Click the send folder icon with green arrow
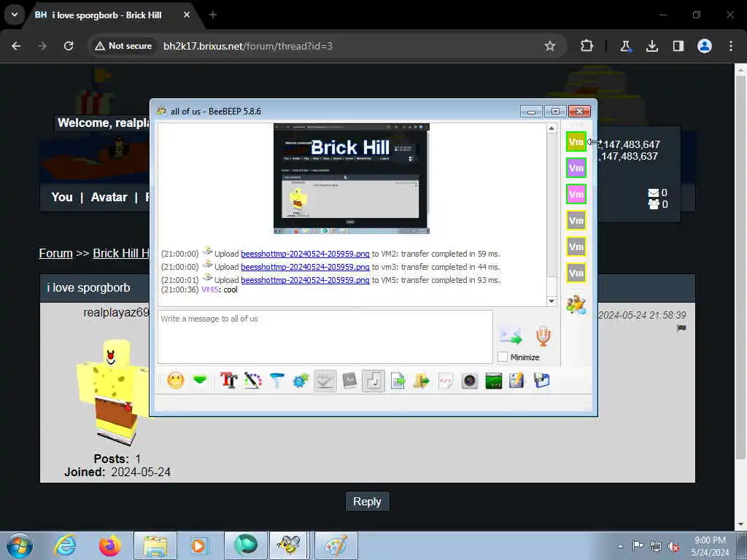This screenshot has height=560, width=747. click(421, 381)
